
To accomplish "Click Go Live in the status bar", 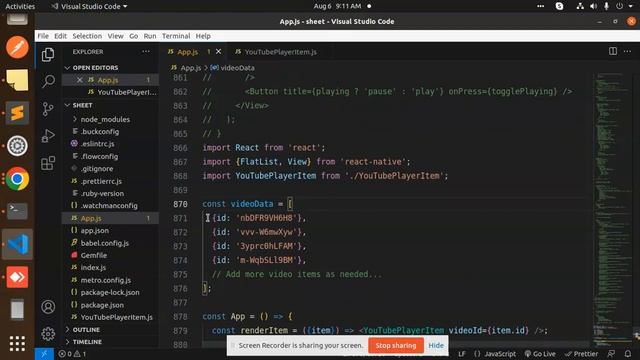I will tap(540, 354).
